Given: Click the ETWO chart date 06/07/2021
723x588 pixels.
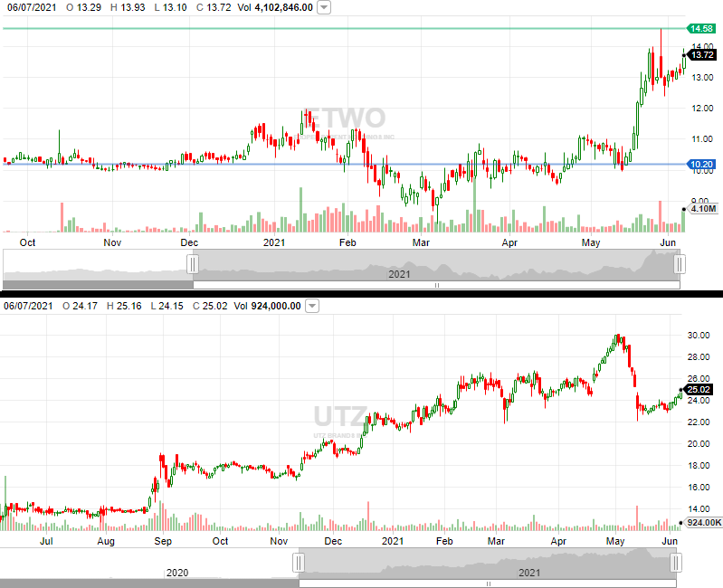Looking at the screenshot, I should [32, 8].
